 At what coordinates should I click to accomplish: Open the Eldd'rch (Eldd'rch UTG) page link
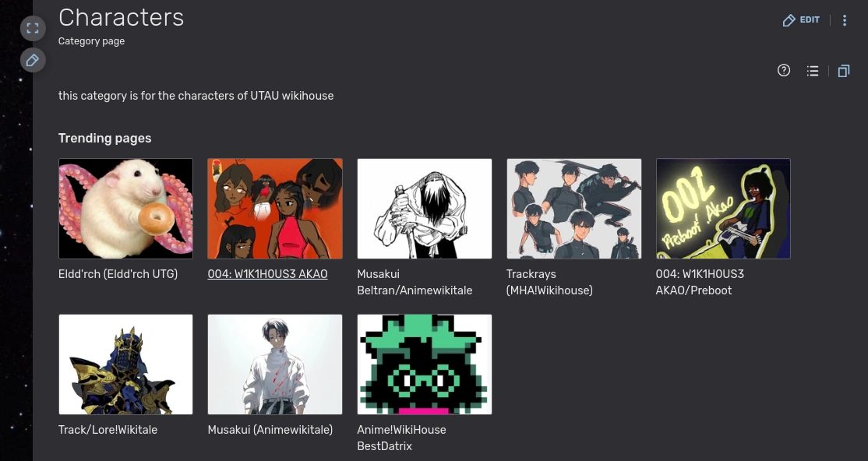pyautogui.click(x=118, y=274)
